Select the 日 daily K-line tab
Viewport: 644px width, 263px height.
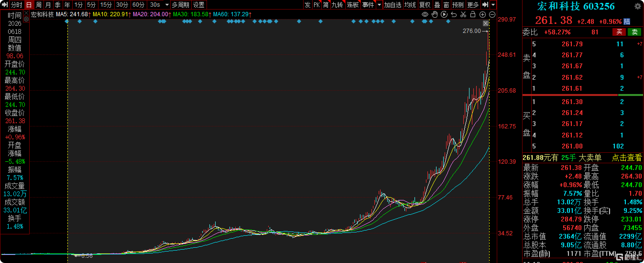[29, 5]
